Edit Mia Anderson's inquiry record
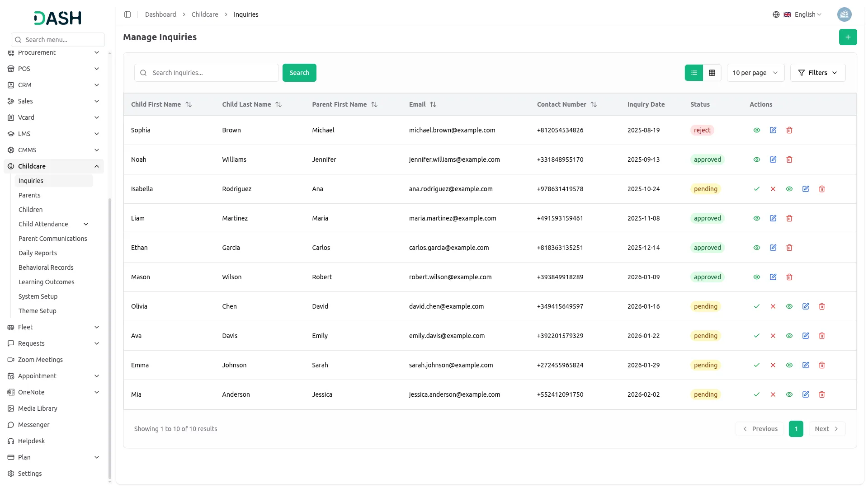This screenshot has height=488, width=868. (x=805, y=394)
